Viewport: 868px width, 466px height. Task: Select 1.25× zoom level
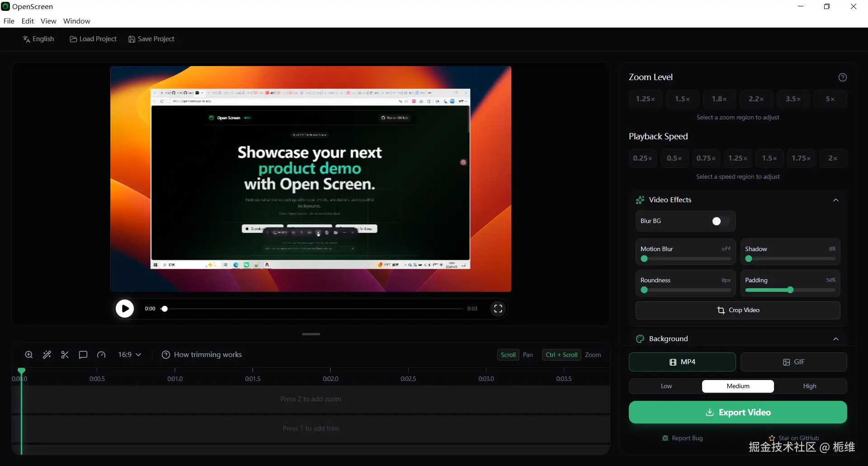tap(646, 99)
